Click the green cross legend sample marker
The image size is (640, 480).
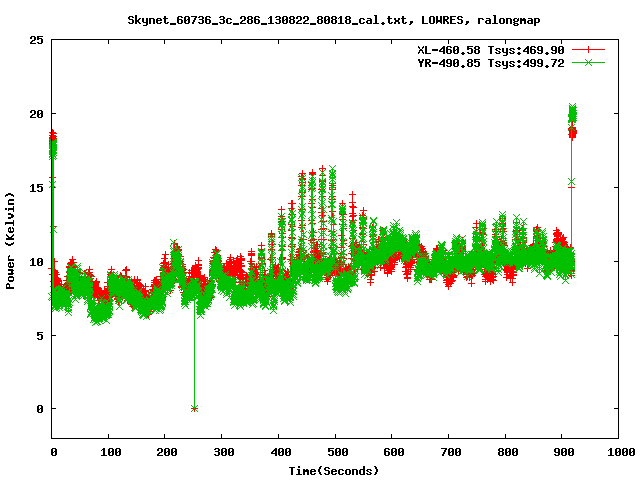click(588, 62)
